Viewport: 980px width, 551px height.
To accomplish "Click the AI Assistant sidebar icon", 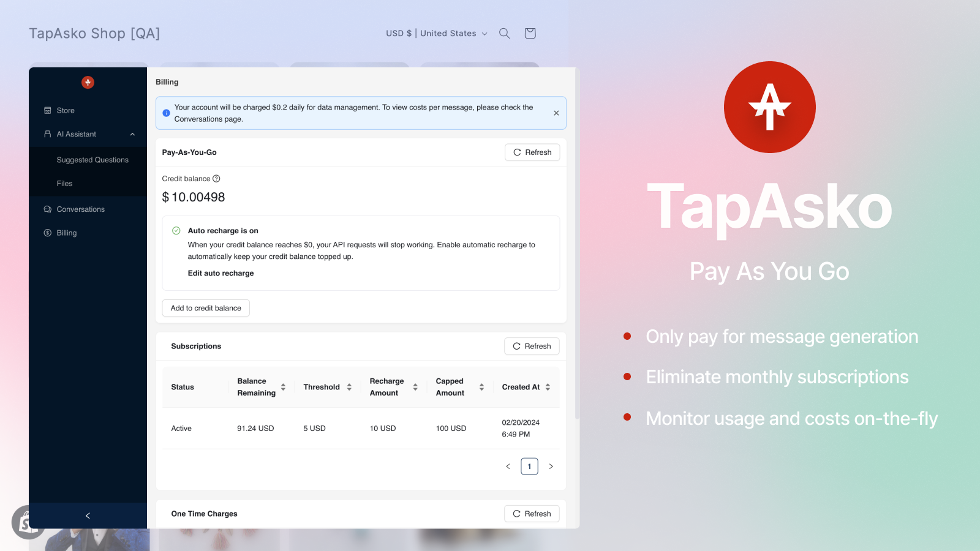I will 47,134.
